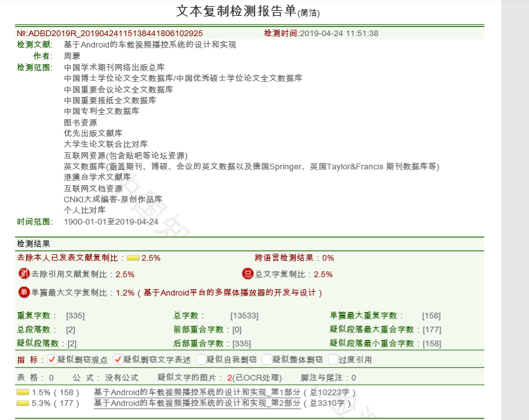Click the red 引 circle icon
The height and width of the screenshot is (420, 529).
[x=23, y=273]
